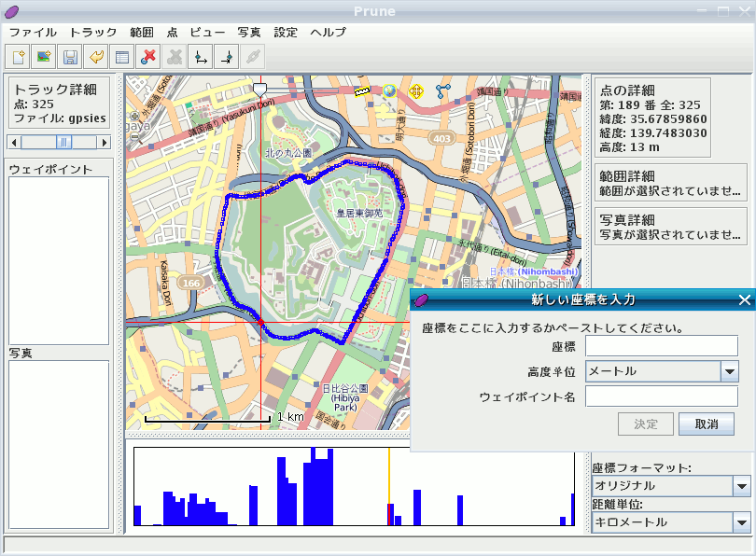This screenshot has height=556, width=756.
Task: Click the Open file toolbar icon
Action: (19, 57)
